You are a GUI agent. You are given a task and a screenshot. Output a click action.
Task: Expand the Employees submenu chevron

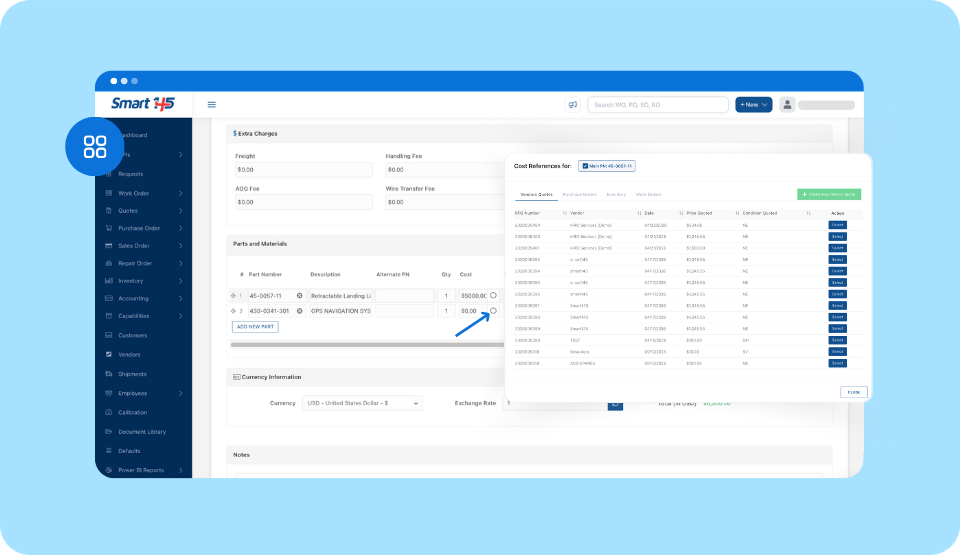[x=181, y=393]
